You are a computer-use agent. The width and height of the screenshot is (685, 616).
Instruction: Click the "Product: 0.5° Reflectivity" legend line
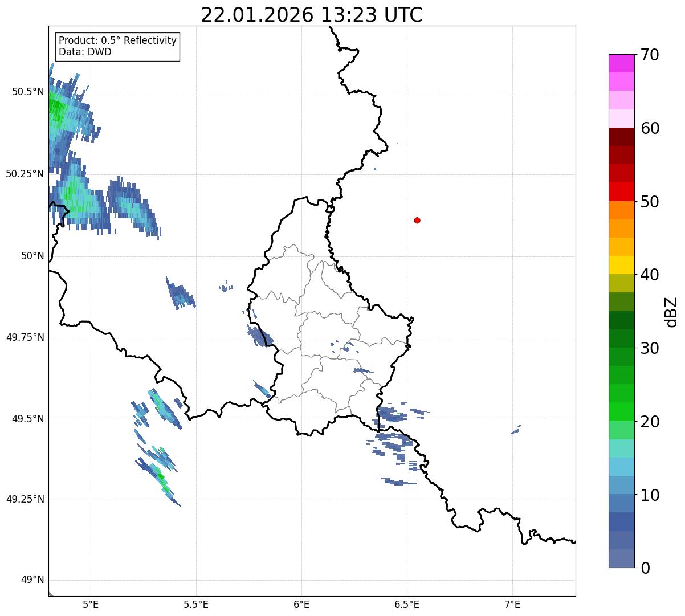click(117, 41)
